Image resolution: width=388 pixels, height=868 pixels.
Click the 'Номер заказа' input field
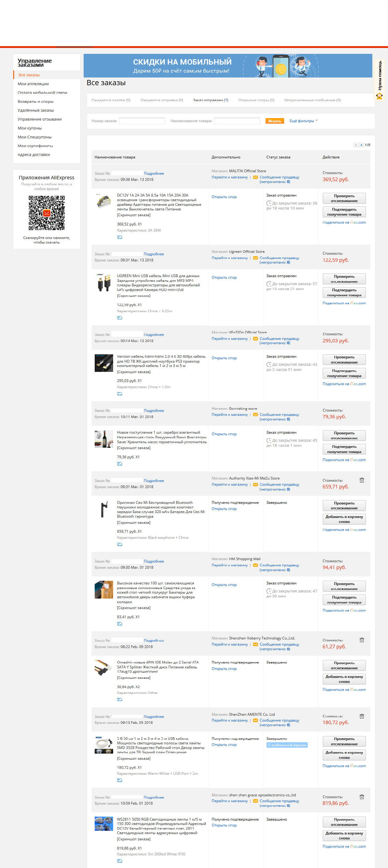click(x=142, y=121)
